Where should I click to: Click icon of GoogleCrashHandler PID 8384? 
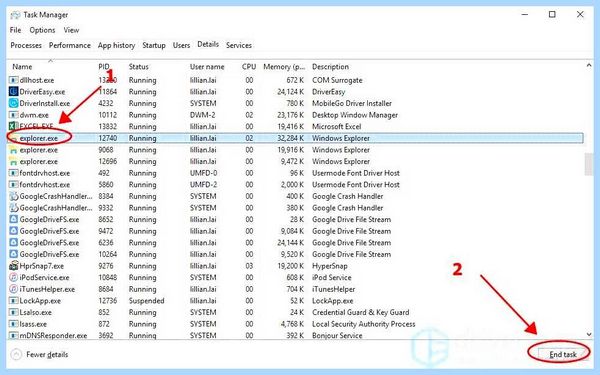pos(14,196)
